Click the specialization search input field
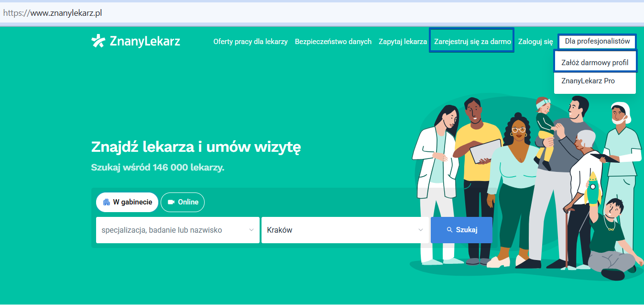The height and width of the screenshot is (305, 644). click(167, 230)
